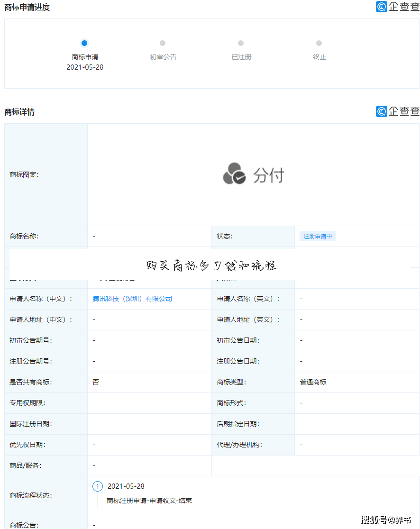Click the trademark flow step number 1 circle

pos(98,486)
